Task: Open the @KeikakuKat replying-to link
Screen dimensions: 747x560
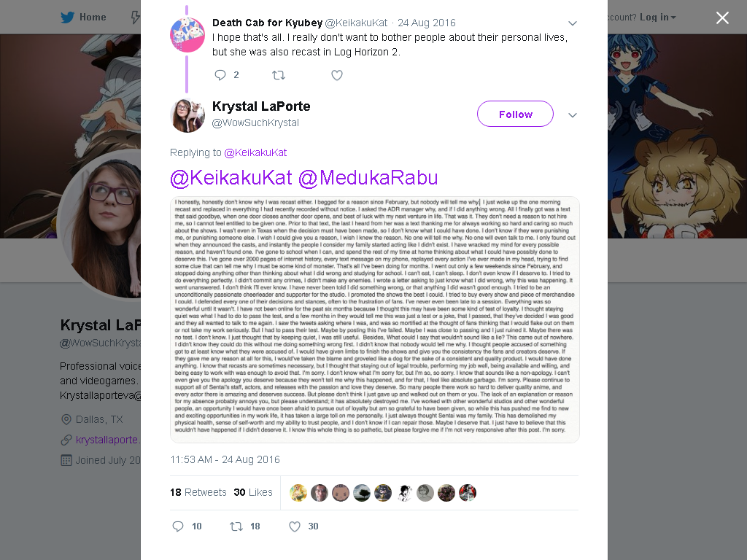Action: coord(255,152)
